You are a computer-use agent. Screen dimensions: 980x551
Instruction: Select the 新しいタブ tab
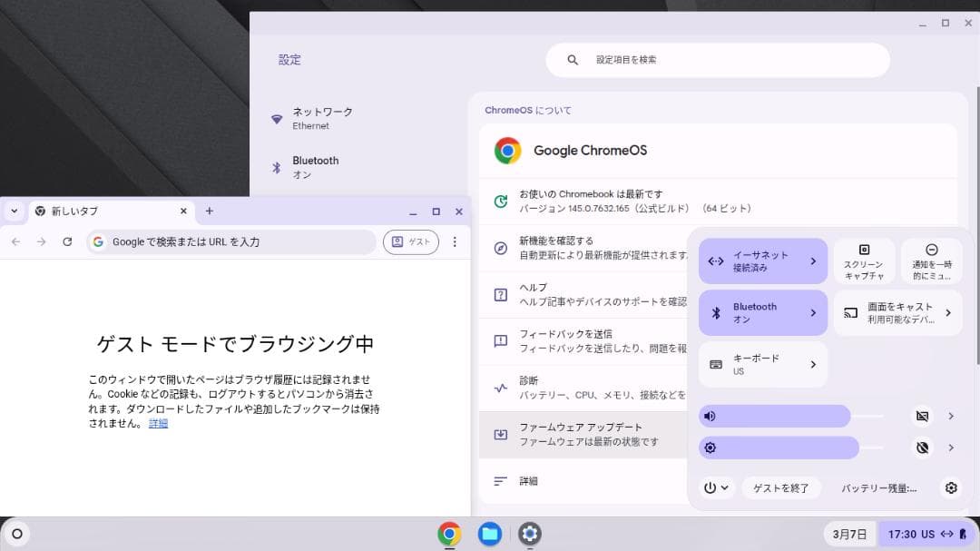click(x=110, y=212)
